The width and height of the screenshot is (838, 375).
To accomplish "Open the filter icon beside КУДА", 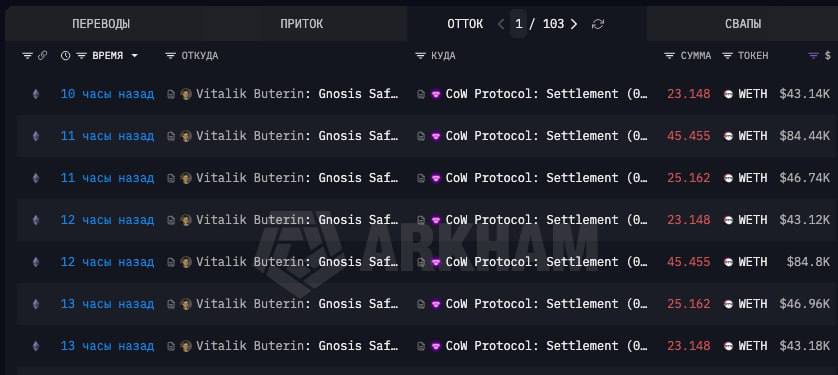I will (420, 56).
